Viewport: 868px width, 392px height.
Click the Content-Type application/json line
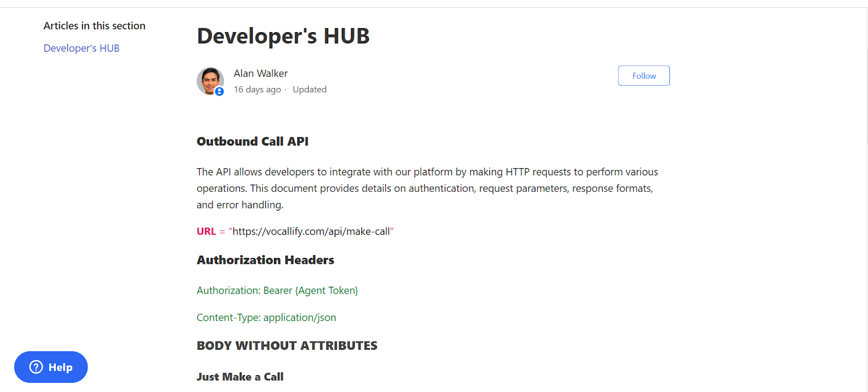click(266, 318)
